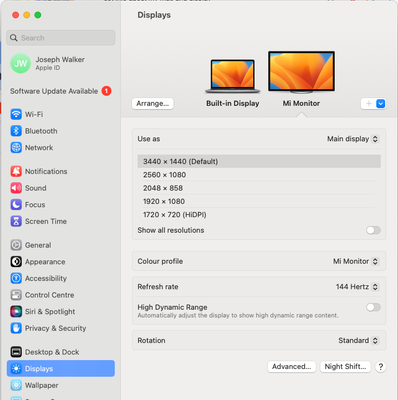Select the Wi-Fi sidebar item
398x400 pixels.
click(x=61, y=114)
